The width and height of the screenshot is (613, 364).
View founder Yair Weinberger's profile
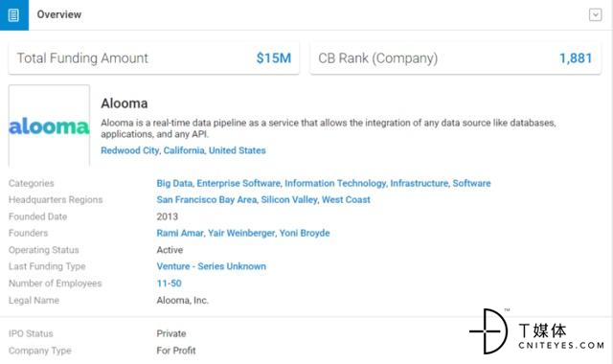[x=241, y=233]
